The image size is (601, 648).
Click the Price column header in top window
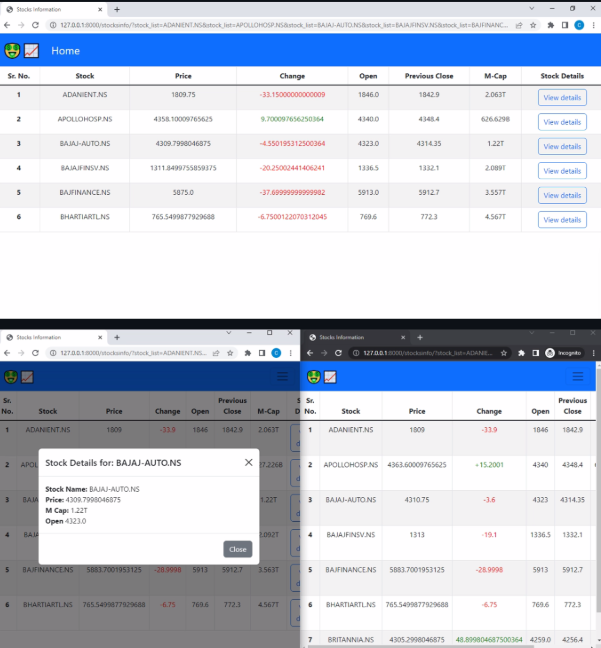tap(183, 76)
